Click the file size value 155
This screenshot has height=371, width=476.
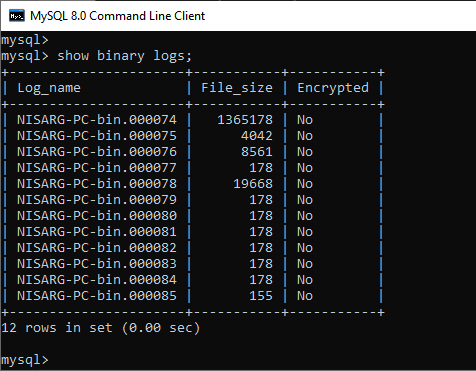[x=261, y=296]
